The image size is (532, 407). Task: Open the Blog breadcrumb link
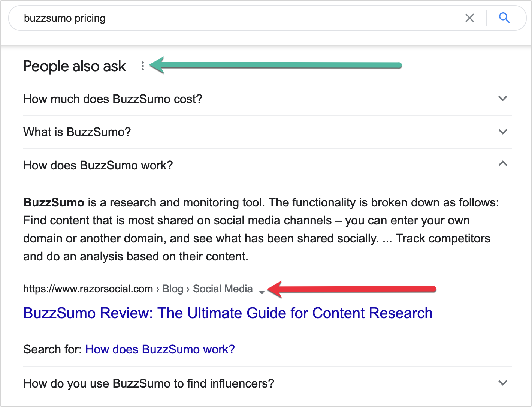[173, 289]
